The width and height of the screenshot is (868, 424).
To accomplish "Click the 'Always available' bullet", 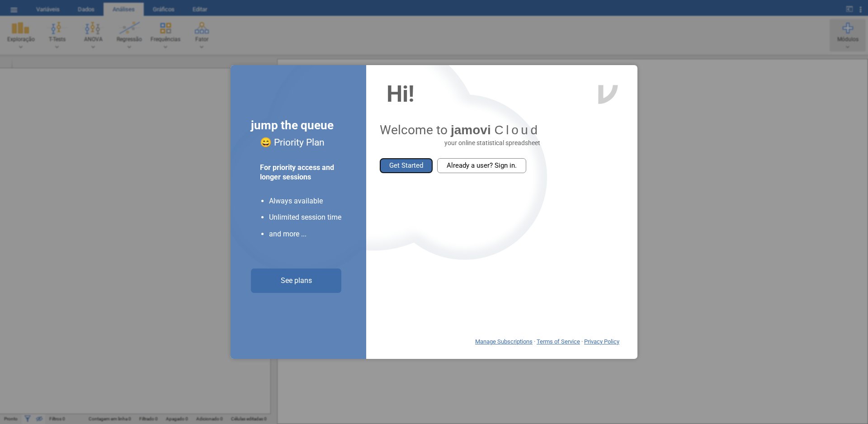I will point(296,201).
